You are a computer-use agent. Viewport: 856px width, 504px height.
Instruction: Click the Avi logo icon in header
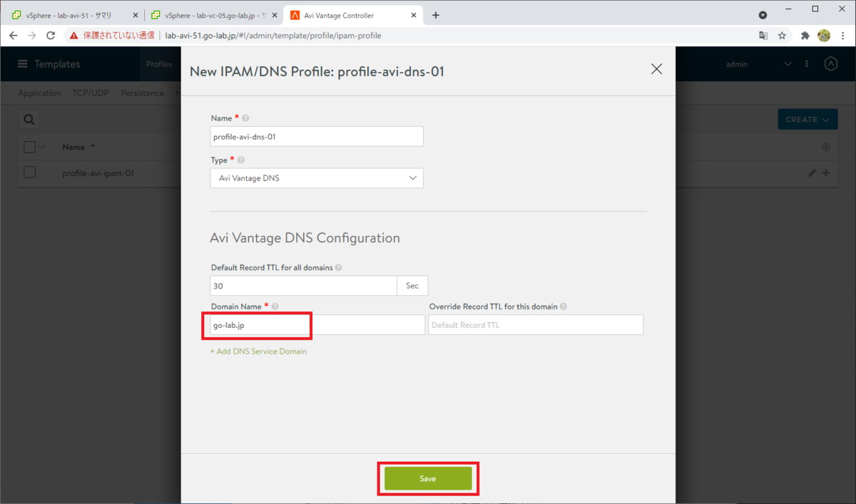pos(830,64)
